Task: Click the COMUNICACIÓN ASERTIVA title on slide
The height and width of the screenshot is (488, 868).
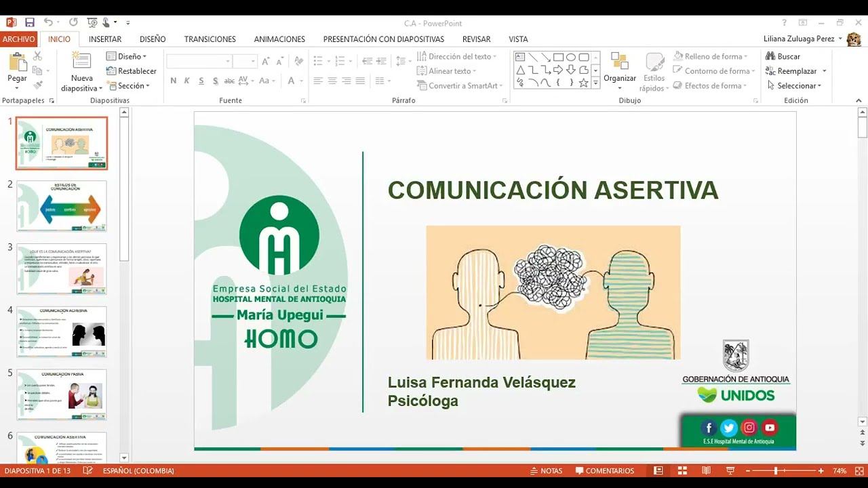Action: click(553, 190)
